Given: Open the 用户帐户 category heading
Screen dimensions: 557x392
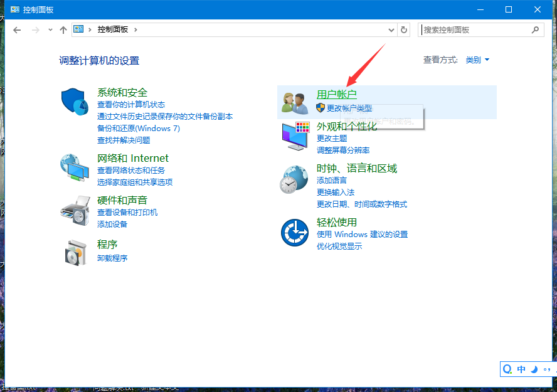Looking at the screenshot, I should click(x=336, y=95).
